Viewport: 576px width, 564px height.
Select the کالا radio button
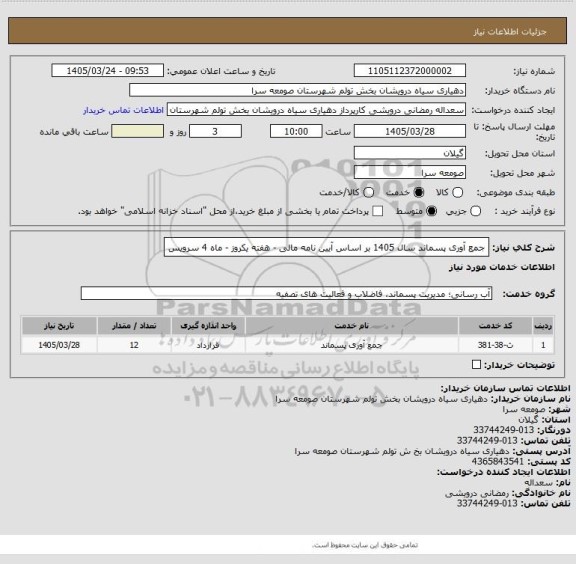pos(457,193)
